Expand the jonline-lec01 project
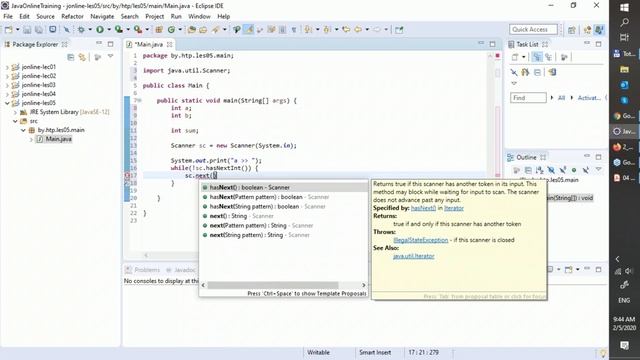 pyautogui.click(x=7, y=67)
